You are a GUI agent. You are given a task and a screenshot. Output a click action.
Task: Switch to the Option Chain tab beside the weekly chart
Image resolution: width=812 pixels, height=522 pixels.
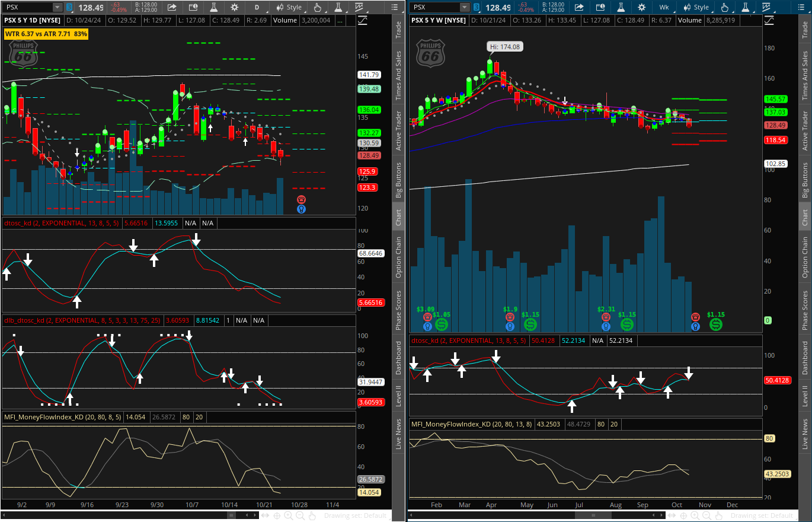[805, 257]
